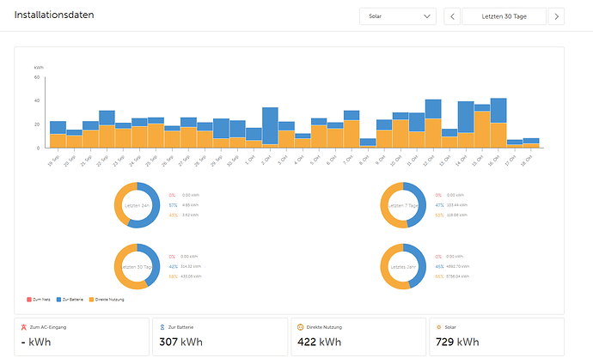Toggle the Zur Batterie legend series
Image resolution: width=593 pixels, height=364 pixels.
[70, 300]
